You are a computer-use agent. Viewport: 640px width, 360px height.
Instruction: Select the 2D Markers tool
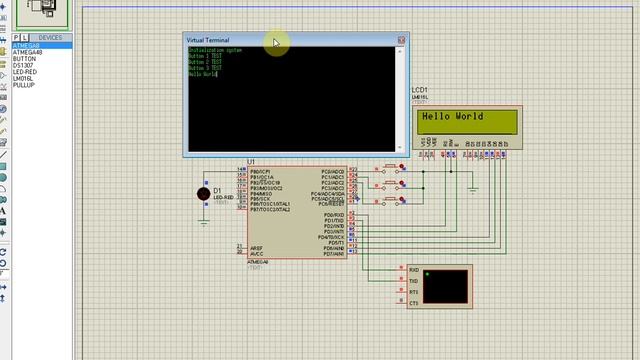(x=2, y=233)
